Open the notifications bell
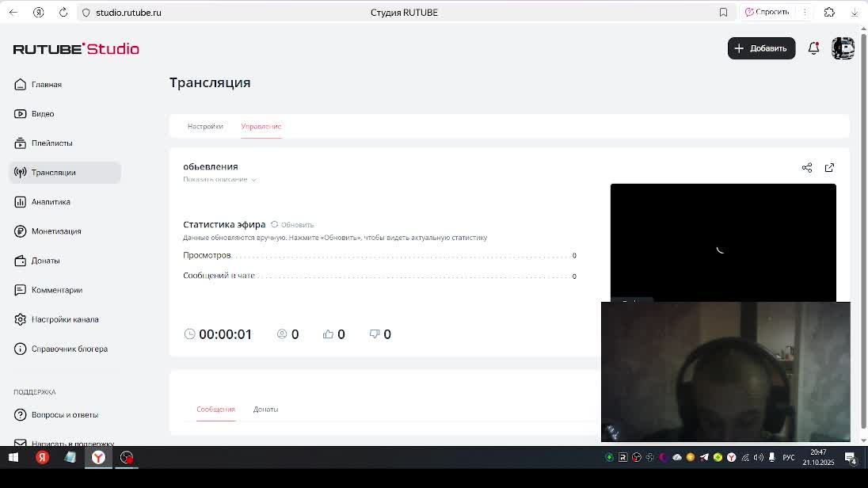The width and height of the screenshot is (868, 488). pos(813,48)
